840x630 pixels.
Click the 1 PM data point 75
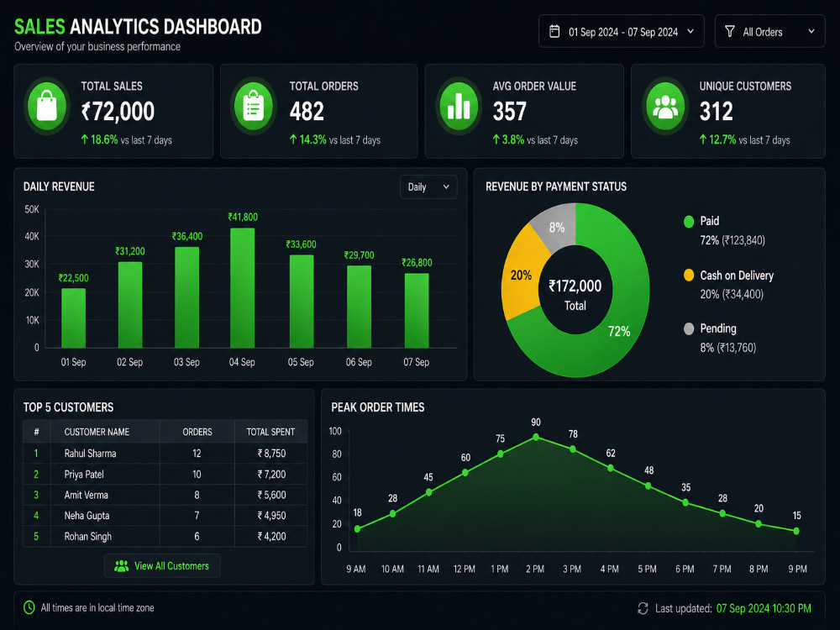point(501,454)
